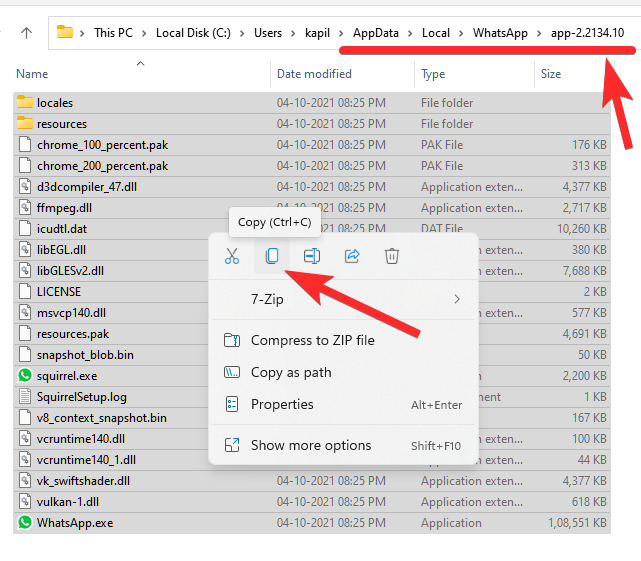Click Show more options entry

click(310, 445)
